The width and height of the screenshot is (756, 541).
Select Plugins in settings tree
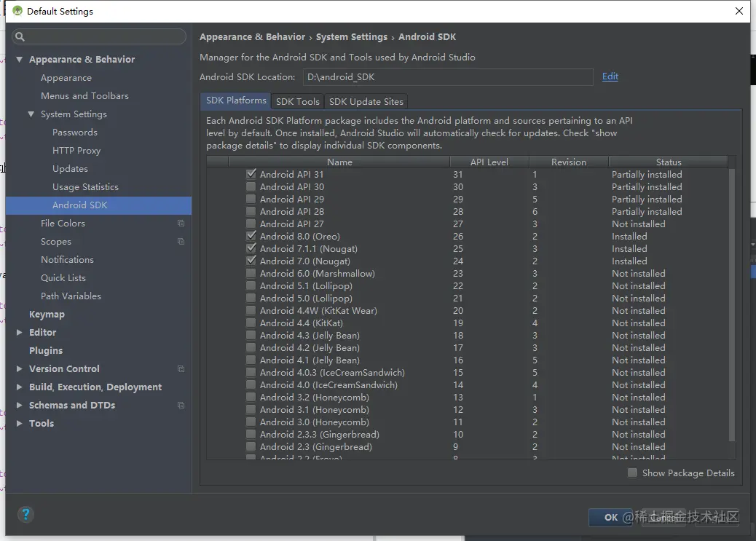point(46,350)
